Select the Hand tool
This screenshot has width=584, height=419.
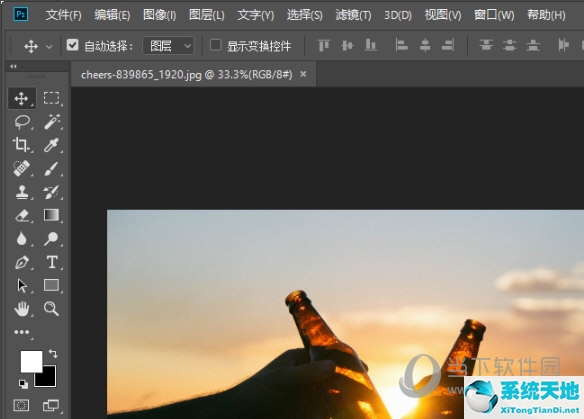pos(22,309)
